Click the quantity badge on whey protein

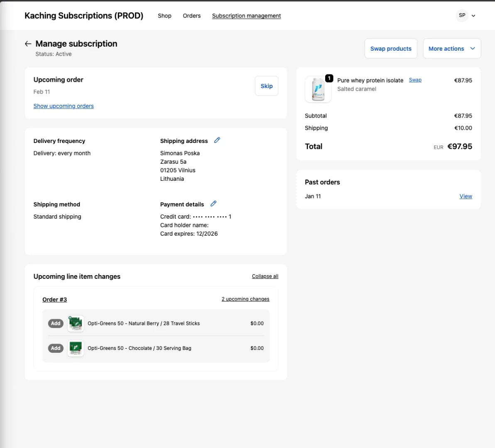[x=329, y=78]
